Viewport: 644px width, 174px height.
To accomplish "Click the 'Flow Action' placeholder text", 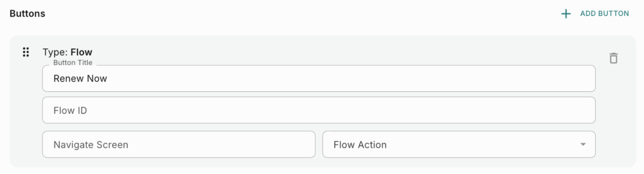I will tap(360, 145).
